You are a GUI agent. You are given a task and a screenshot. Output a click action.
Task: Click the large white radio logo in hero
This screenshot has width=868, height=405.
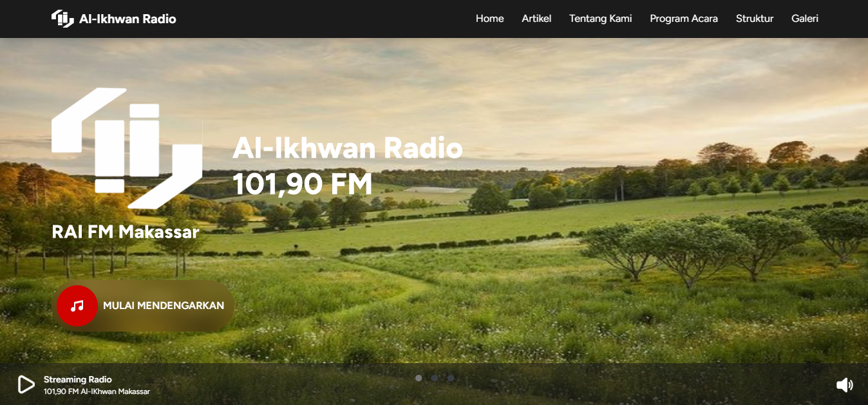[127, 147]
